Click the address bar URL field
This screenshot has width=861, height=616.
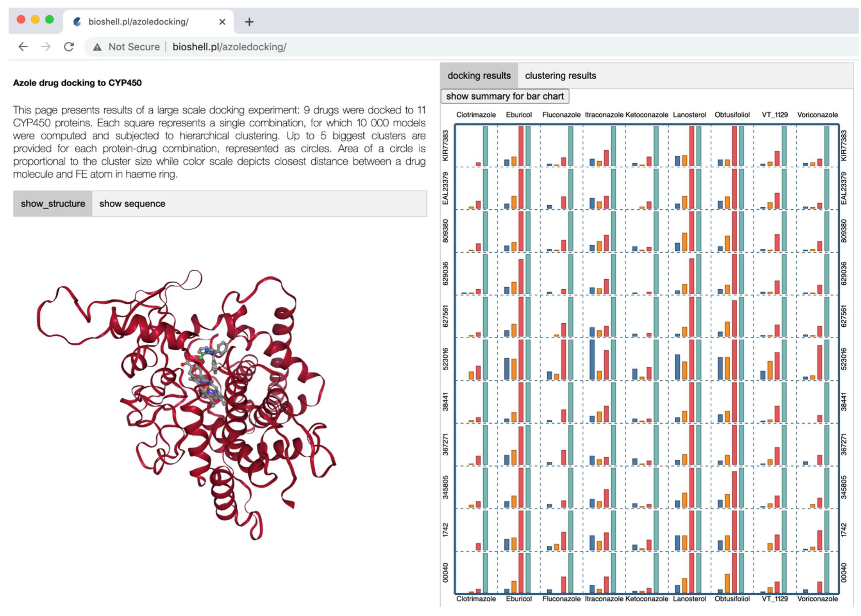(229, 47)
